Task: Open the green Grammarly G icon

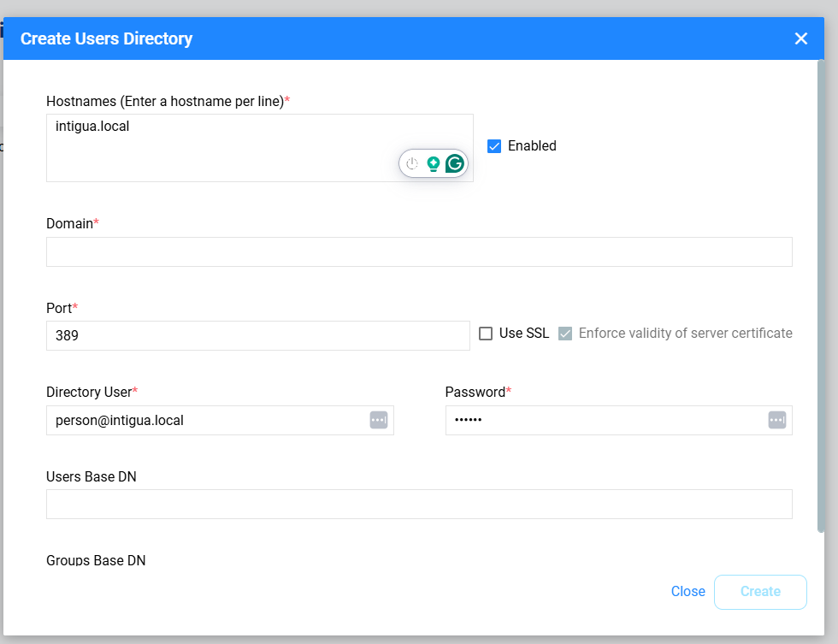Action: tap(455, 163)
